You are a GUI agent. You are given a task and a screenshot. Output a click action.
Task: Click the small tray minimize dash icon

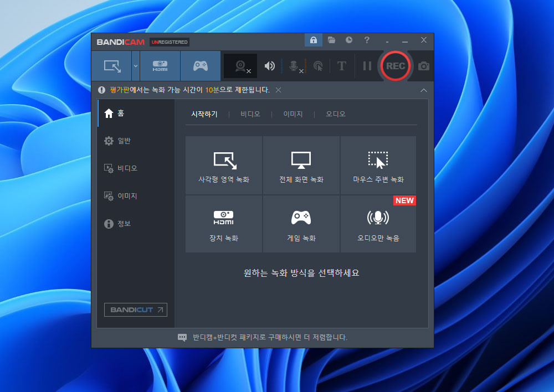(387, 41)
